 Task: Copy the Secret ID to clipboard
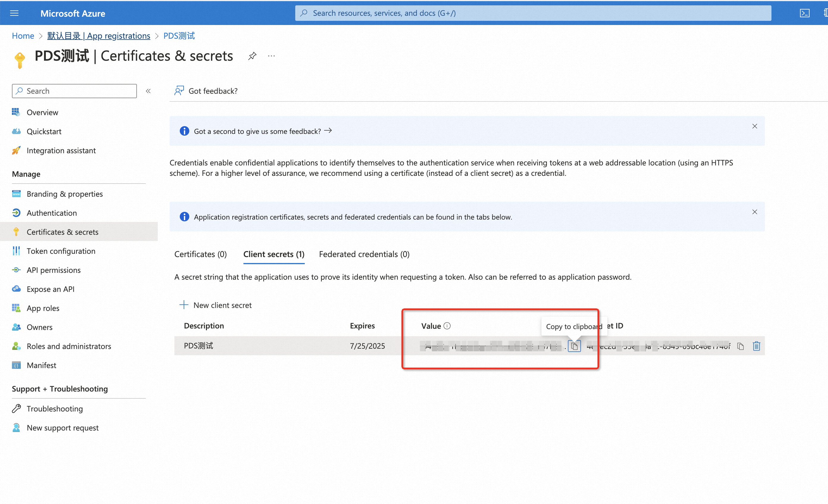(x=740, y=346)
